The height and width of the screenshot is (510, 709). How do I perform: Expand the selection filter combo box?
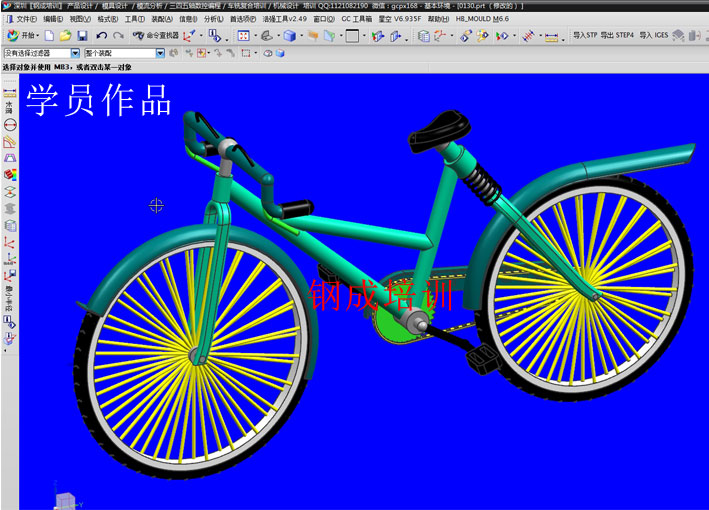[75, 53]
